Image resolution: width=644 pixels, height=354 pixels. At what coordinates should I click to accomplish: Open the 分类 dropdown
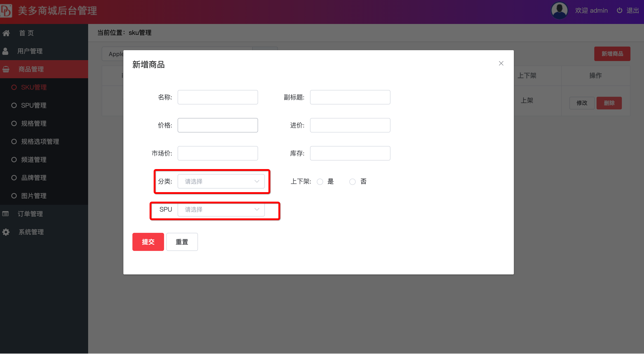(x=221, y=181)
